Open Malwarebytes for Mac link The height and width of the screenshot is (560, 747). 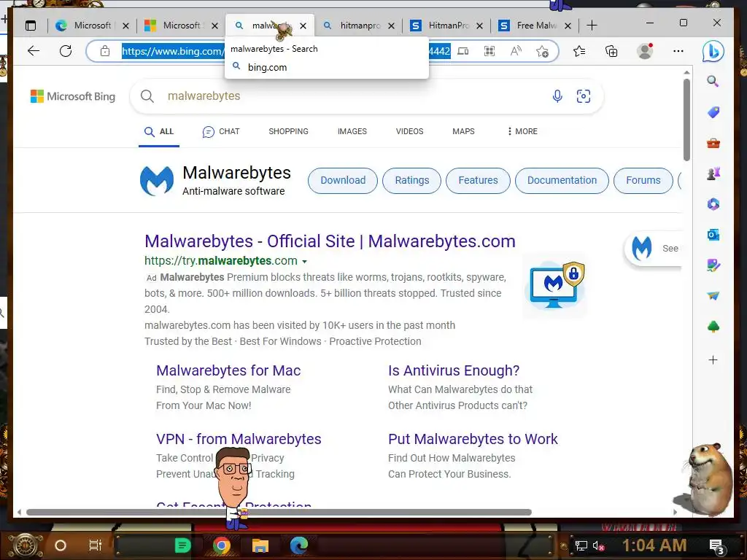coord(228,370)
